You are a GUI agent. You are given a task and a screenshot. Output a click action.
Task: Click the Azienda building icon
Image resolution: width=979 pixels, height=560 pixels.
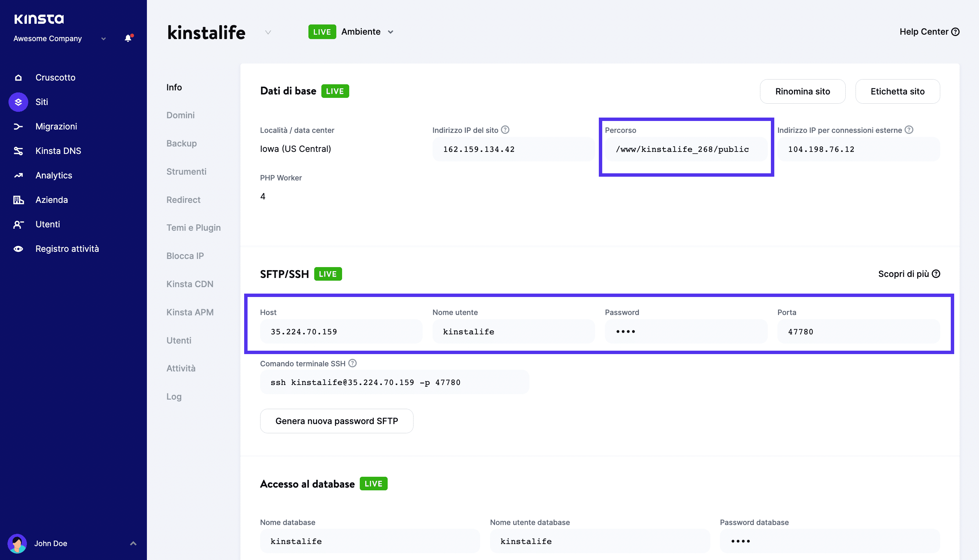point(18,199)
